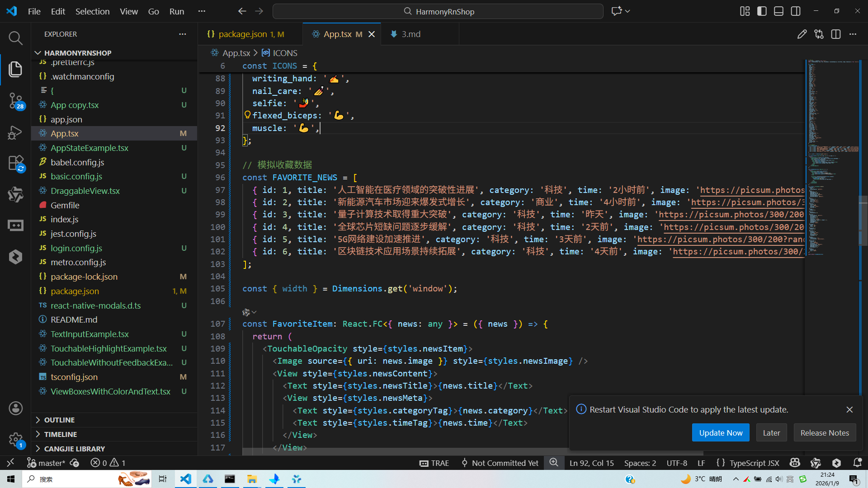
Task: Customize layout icon in title bar
Action: click(x=745, y=11)
